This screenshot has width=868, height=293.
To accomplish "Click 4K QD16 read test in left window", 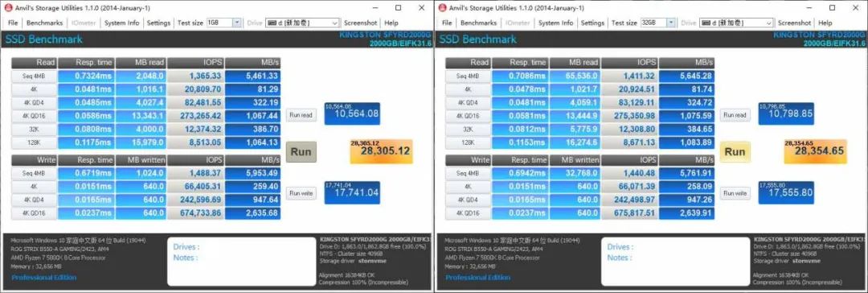I will pos(34,116).
